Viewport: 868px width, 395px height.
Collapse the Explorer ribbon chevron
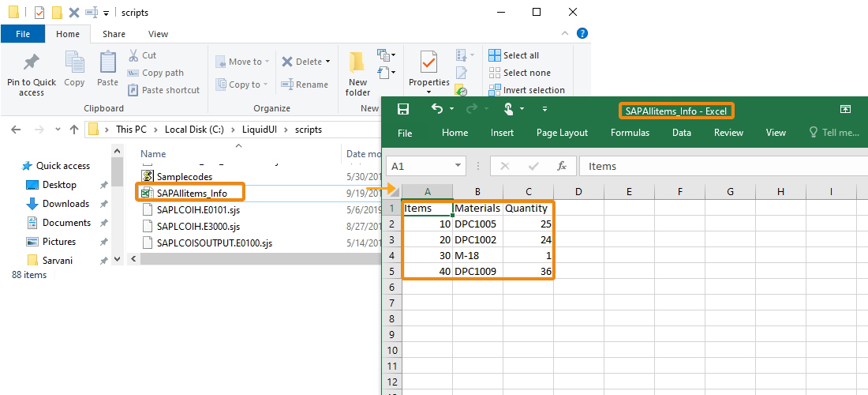tap(565, 33)
